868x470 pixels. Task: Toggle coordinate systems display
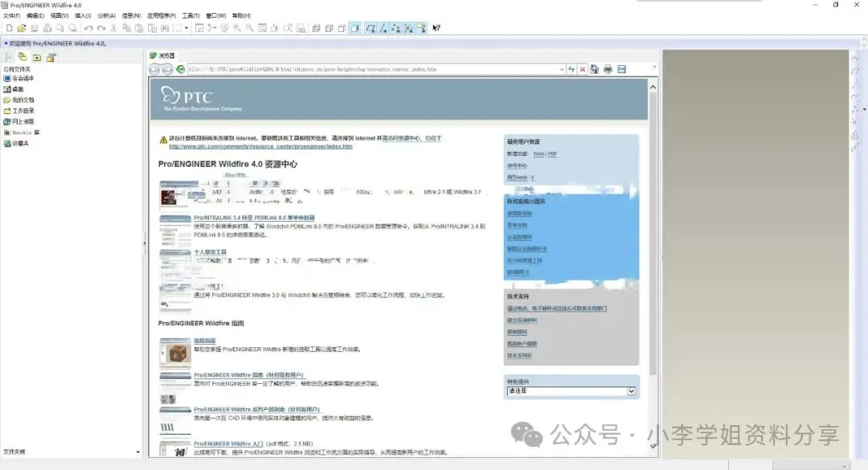coord(408,27)
